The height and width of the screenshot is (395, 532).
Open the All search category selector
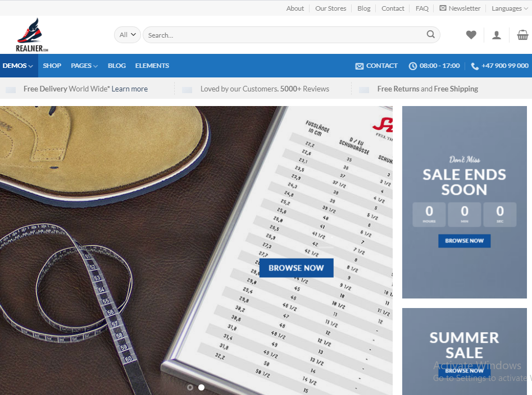(127, 34)
